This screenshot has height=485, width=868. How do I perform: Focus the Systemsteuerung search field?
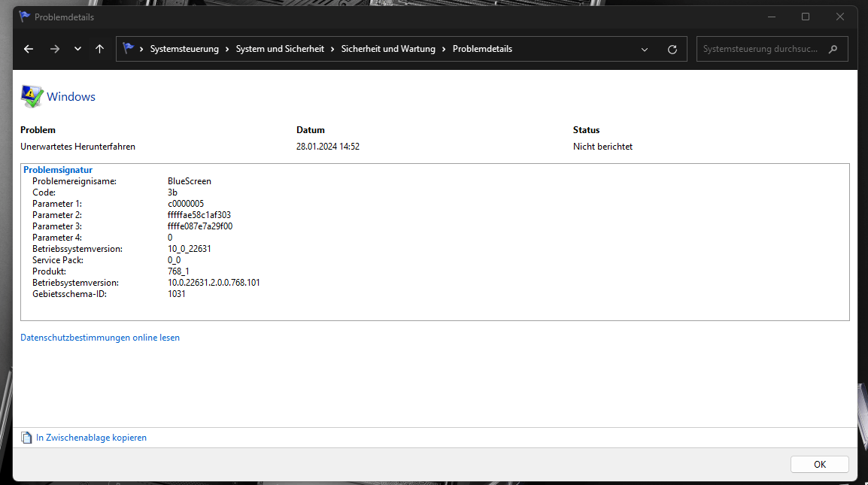coord(772,50)
